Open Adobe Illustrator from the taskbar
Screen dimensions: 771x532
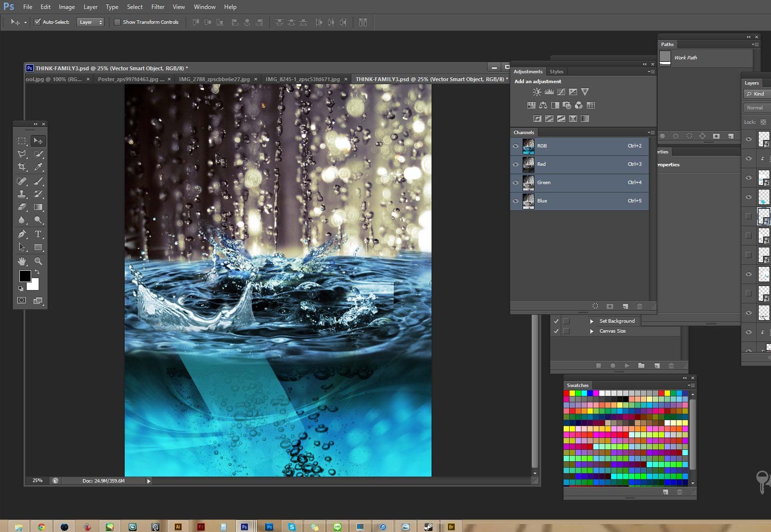[x=178, y=527]
